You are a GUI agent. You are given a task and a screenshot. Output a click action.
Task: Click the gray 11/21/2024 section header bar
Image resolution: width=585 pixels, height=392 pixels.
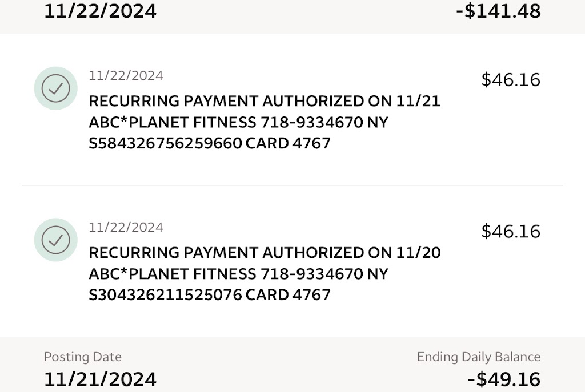coord(286,365)
